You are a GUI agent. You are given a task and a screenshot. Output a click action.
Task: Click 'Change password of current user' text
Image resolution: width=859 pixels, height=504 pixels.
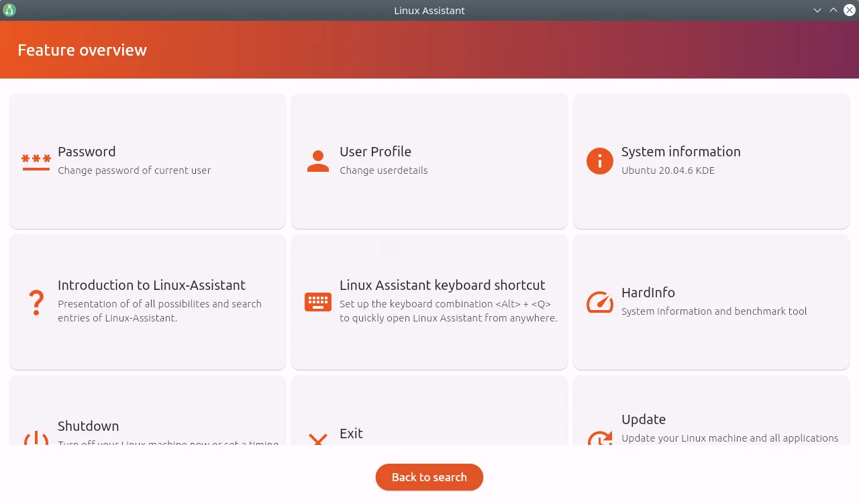tap(134, 170)
